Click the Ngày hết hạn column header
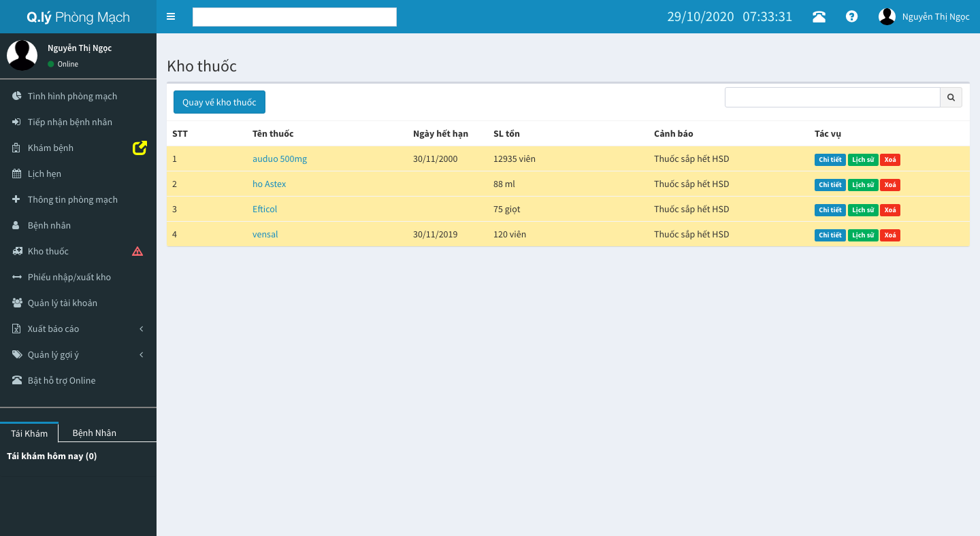Screen dimensions: 980x536 coord(440,133)
